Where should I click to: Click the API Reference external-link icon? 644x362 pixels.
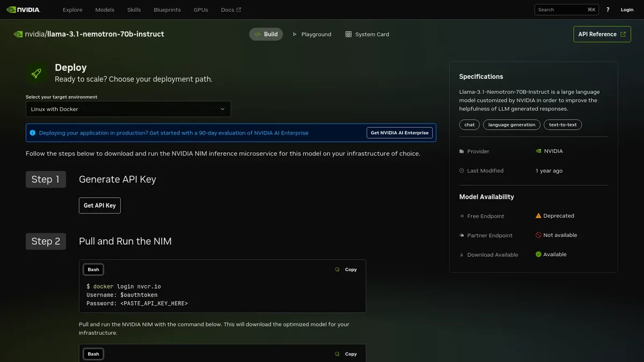pos(623,34)
